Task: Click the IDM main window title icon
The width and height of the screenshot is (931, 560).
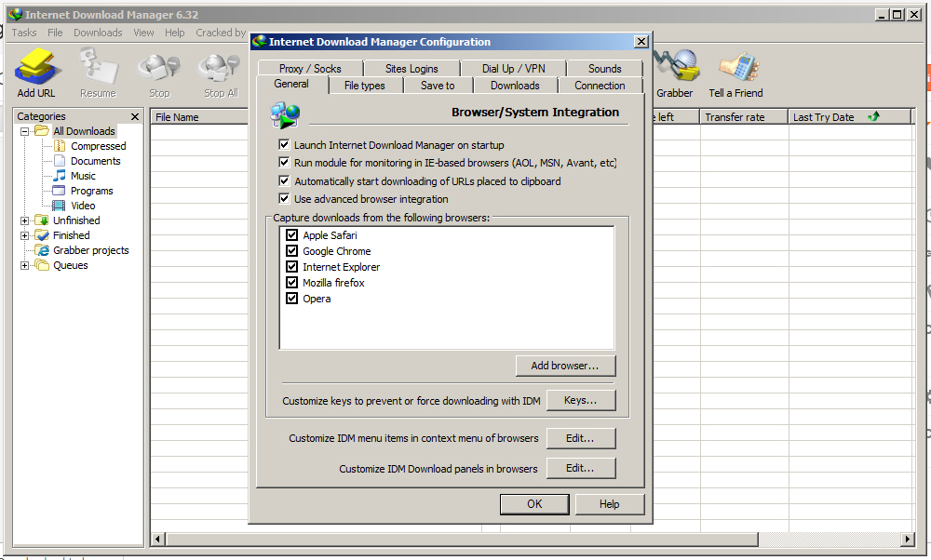Action: point(16,14)
